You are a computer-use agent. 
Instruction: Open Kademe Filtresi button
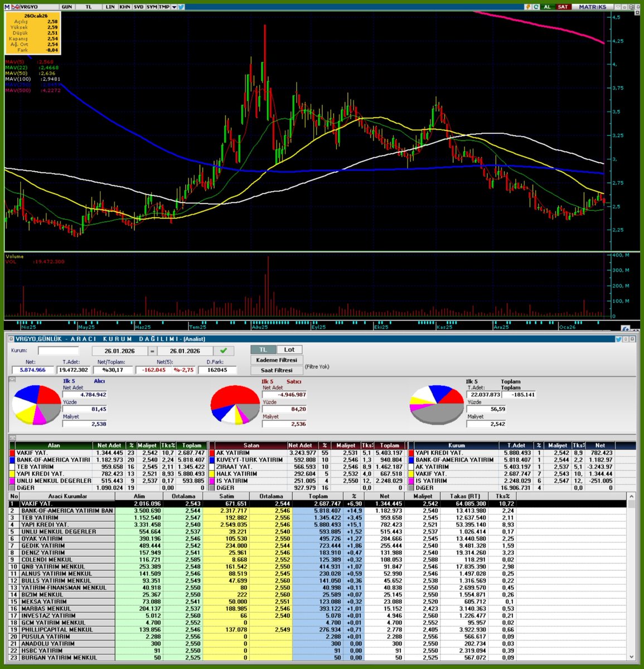tap(276, 360)
